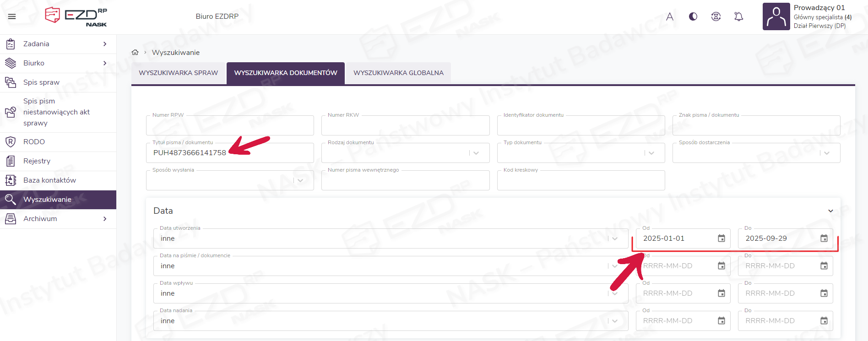Click the home breadcrumb icon
Screen dimensions: 868x341
135,53
